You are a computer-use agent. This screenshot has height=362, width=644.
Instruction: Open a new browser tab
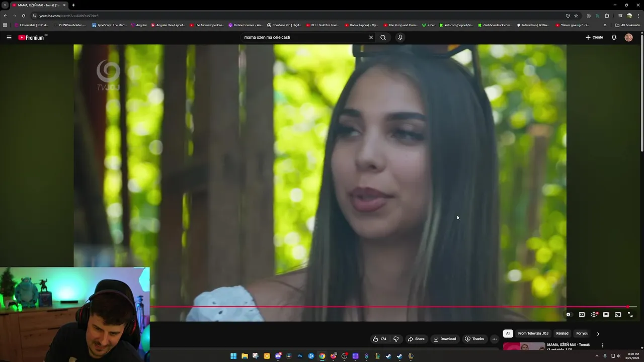(x=73, y=5)
